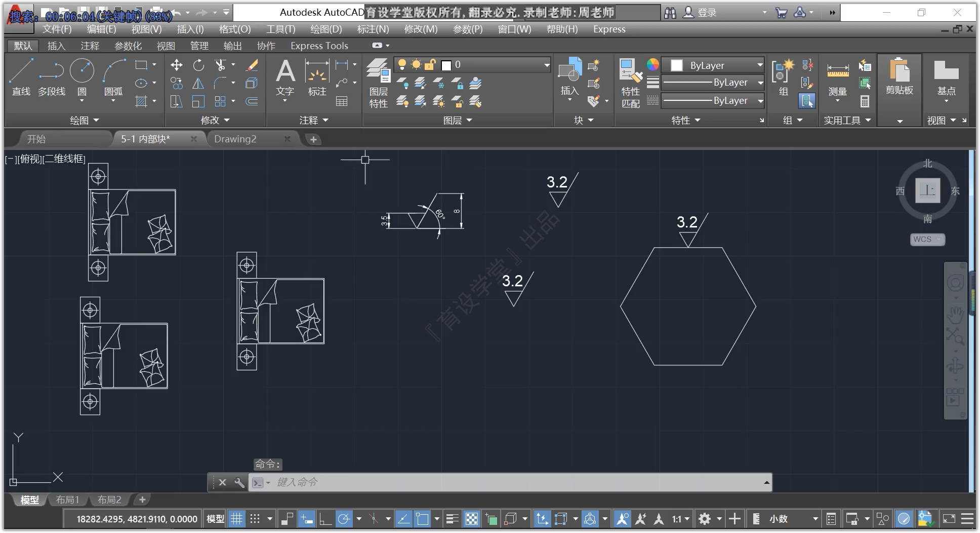This screenshot has width=980, height=533.
Task: Open the File (文件) menu
Action: click(57, 29)
